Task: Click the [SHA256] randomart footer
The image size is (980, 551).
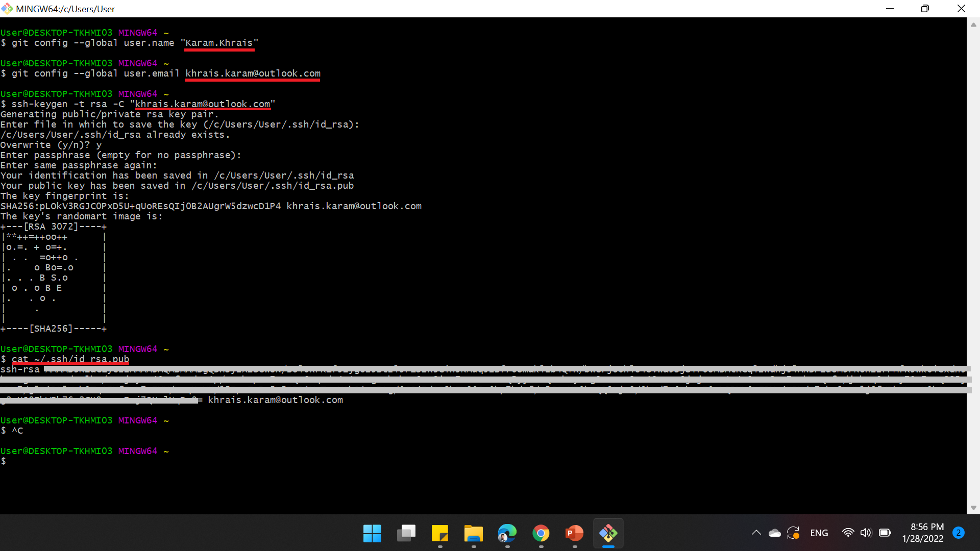Action: (x=54, y=329)
